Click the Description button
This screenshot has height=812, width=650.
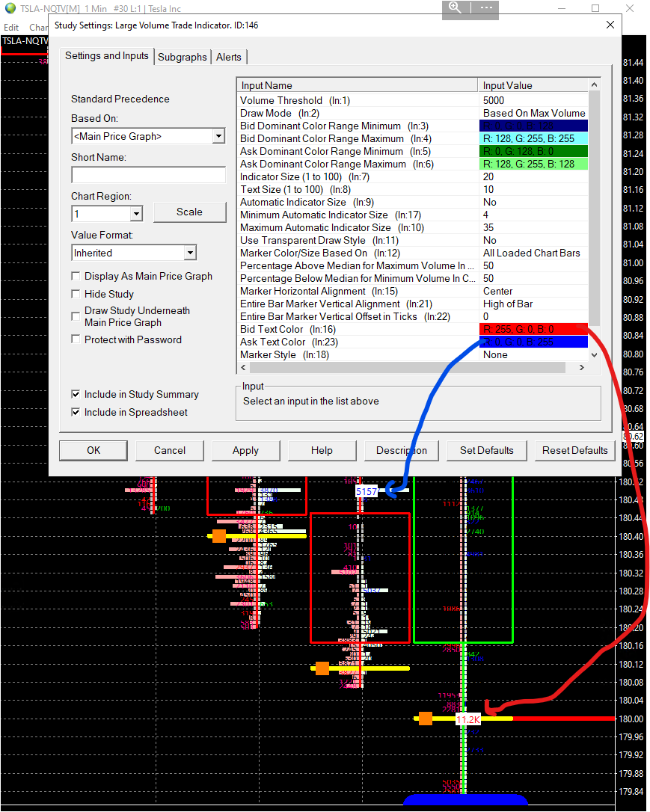[x=402, y=450]
